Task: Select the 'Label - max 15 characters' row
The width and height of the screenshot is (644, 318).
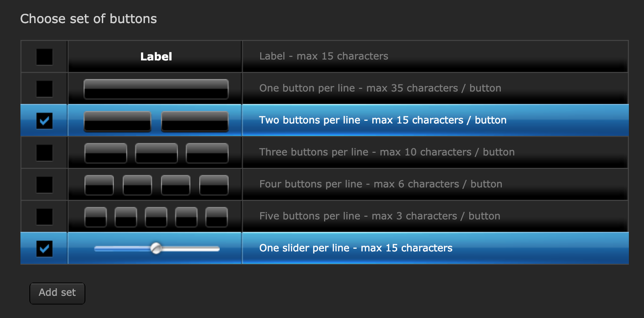Action: 323,56
